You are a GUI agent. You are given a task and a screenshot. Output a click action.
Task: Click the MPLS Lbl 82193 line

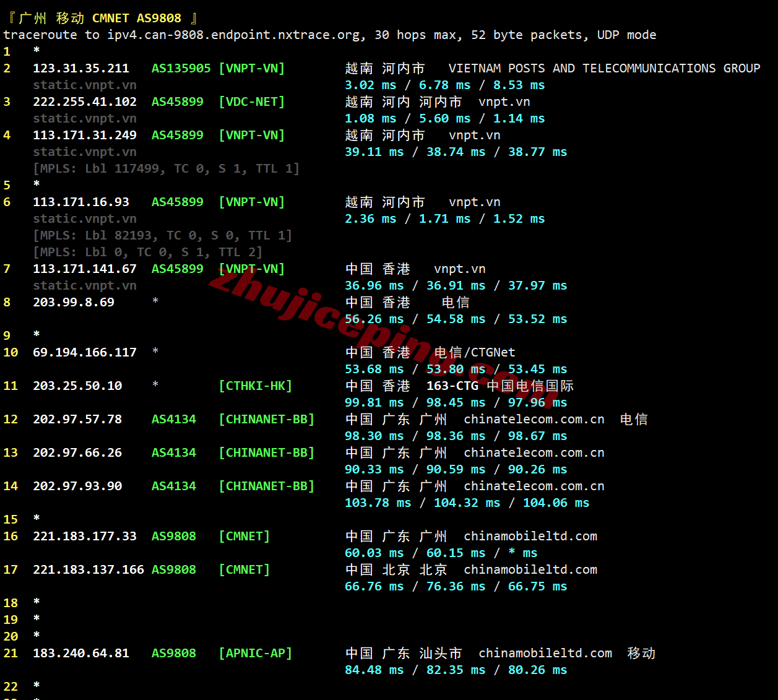point(162,235)
